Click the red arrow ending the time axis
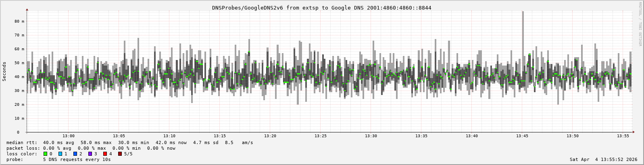 click(x=633, y=132)
